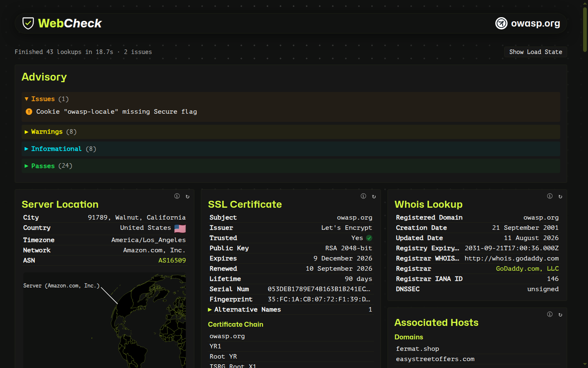Click the compass icon beside owasp.org
The width and height of the screenshot is (588, 368).
click(x=501, y=23)
